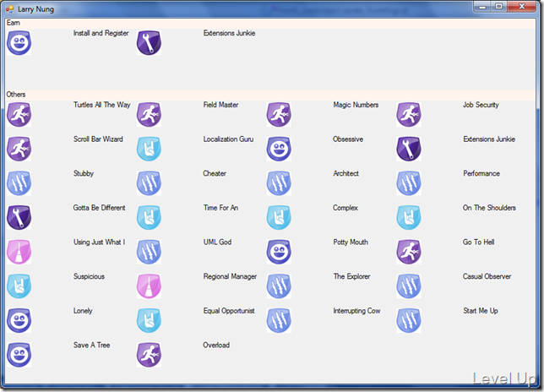
Task: Click the 'Scroll Bar Wizard' label
Action: [x=98, y=139]
